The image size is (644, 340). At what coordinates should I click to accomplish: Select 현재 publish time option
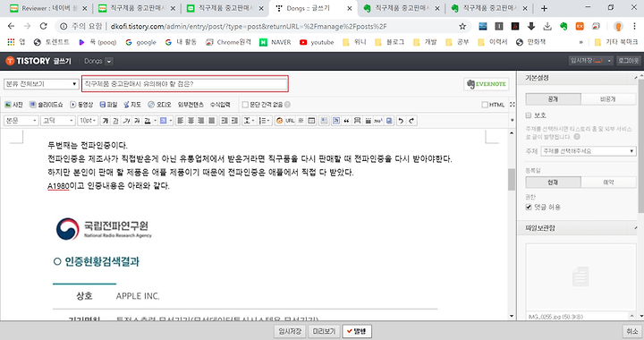554,183
